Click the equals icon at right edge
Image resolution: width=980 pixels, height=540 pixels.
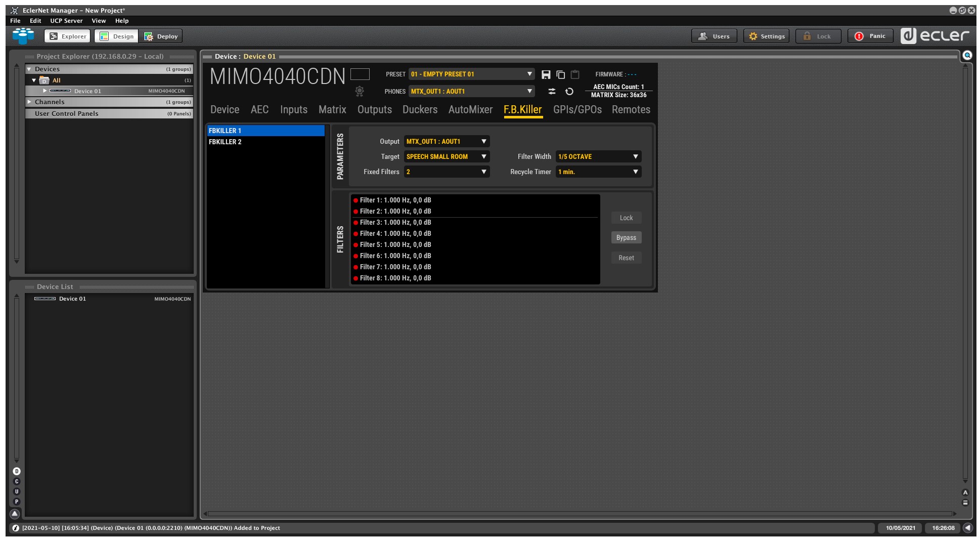pyautogui.click(x=965, y=503)
